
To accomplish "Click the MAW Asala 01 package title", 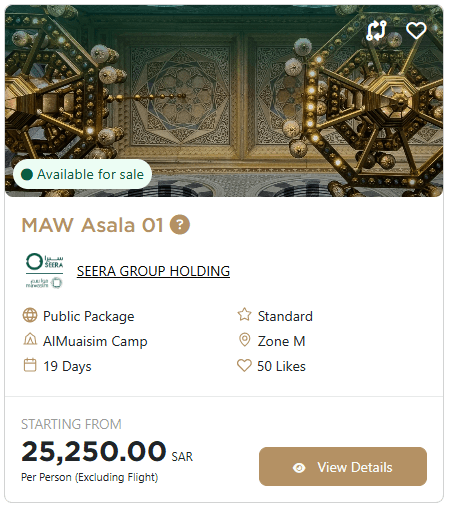I will point(92,225).
